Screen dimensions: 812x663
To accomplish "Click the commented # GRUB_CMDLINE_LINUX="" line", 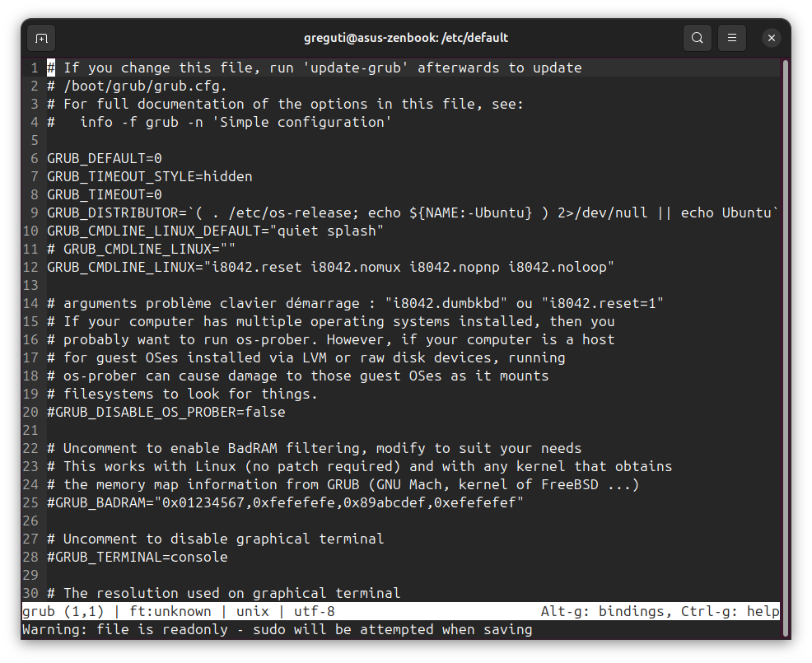I will click(x=141, y=250).
